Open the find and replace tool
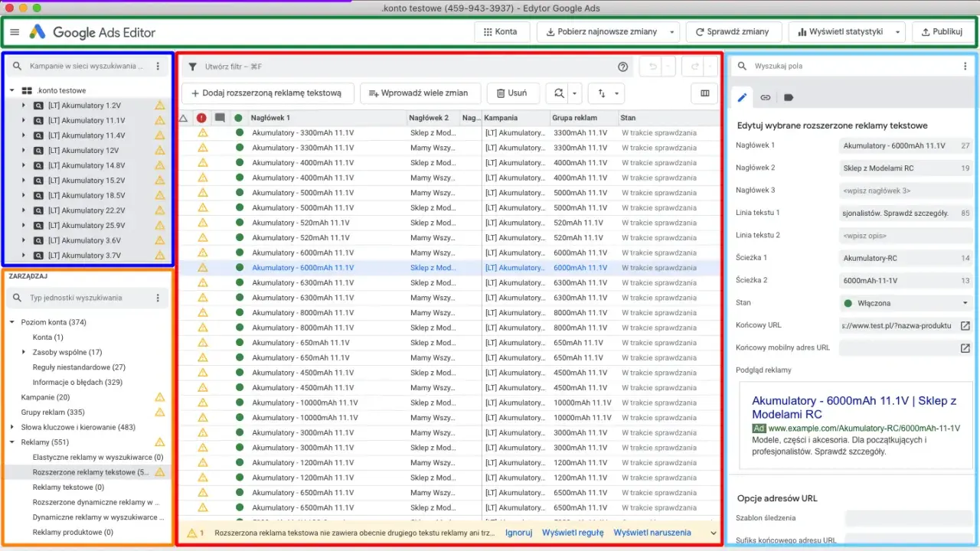This screenshot has height=551, width=980. pyautogui.click(x=559, y=93)
